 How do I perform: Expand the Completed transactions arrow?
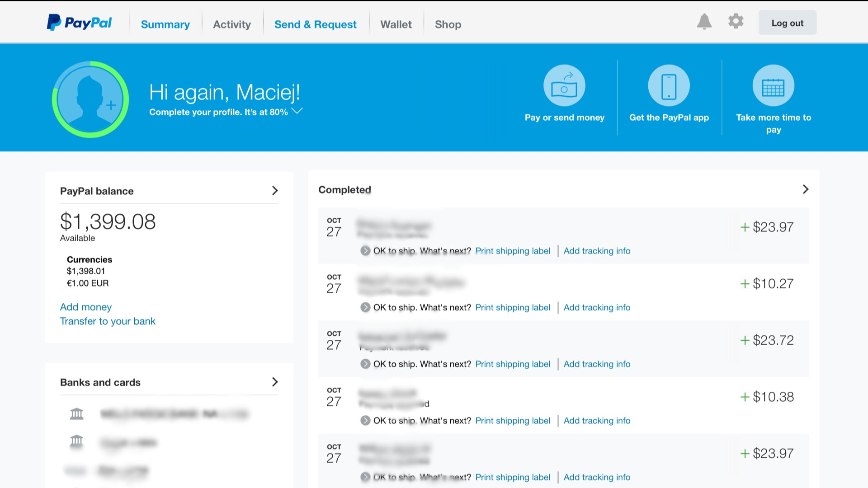pyautogui.click(x=805, y=189)
